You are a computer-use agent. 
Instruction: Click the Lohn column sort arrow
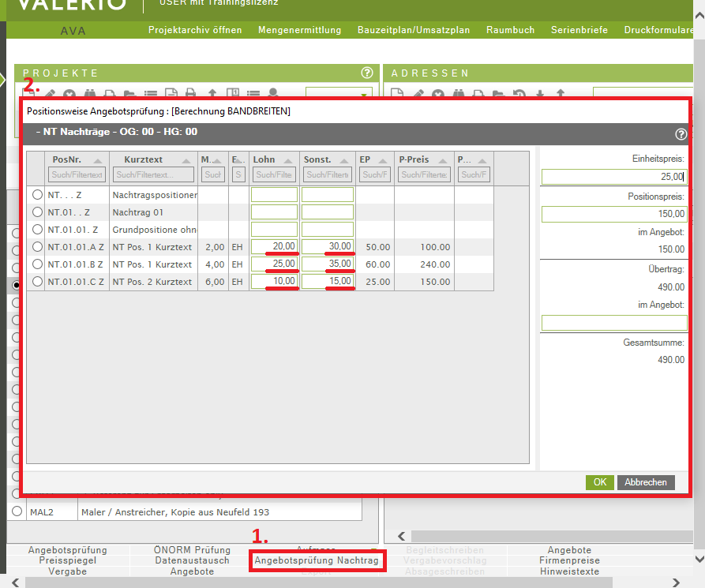point(288,159)
